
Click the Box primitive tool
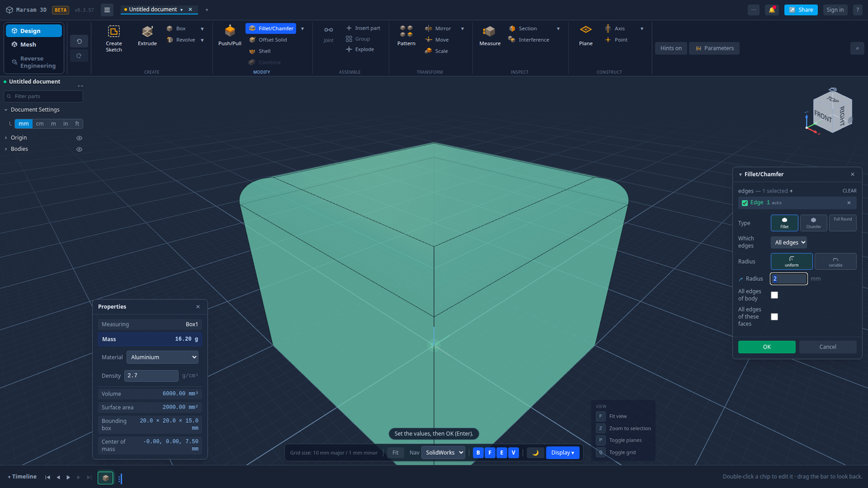coord(177,28)
